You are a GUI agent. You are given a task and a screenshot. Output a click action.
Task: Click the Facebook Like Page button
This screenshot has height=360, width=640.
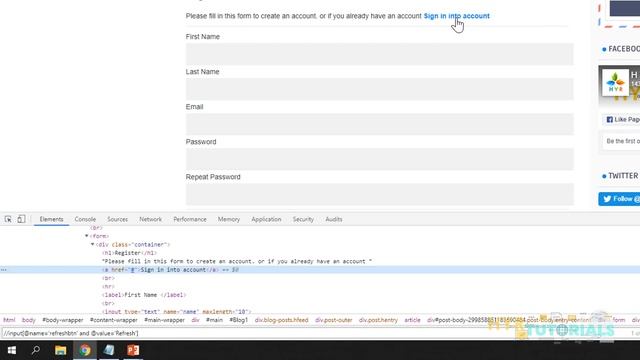point(623,120)
